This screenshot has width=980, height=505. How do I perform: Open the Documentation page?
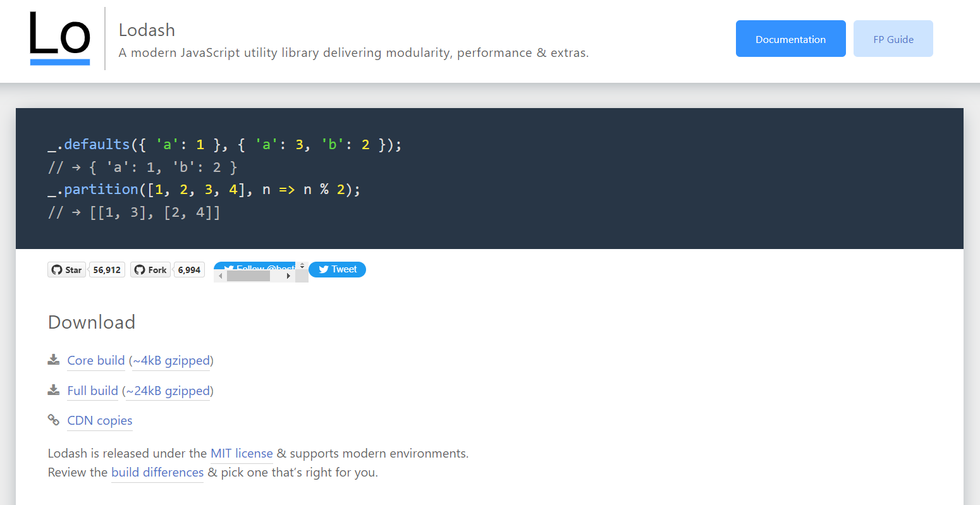tap(790, 39)
